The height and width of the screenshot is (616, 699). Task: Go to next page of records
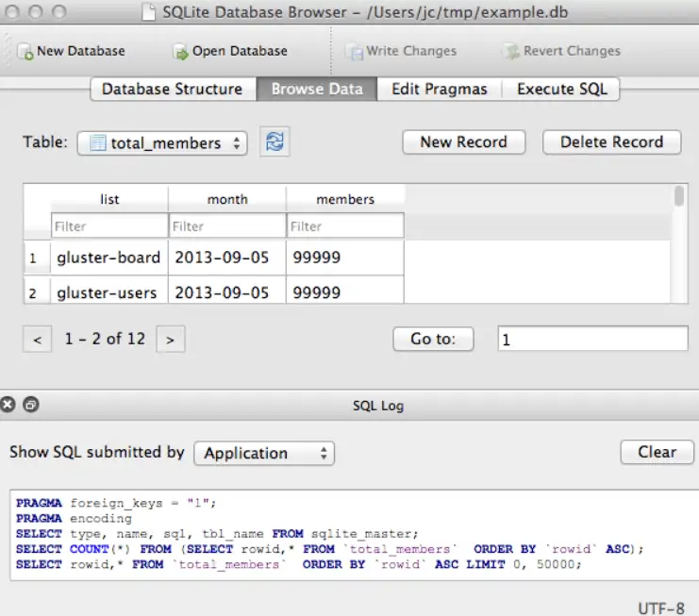171,340
